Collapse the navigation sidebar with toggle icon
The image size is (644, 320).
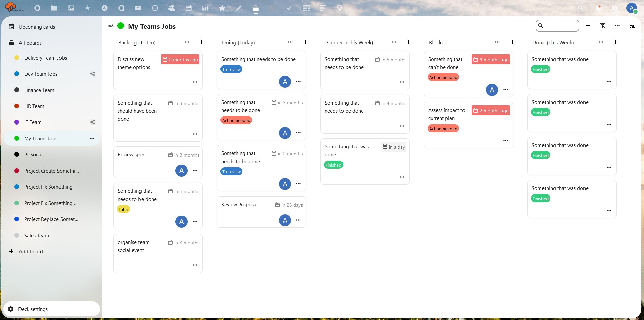coord(111,25)
